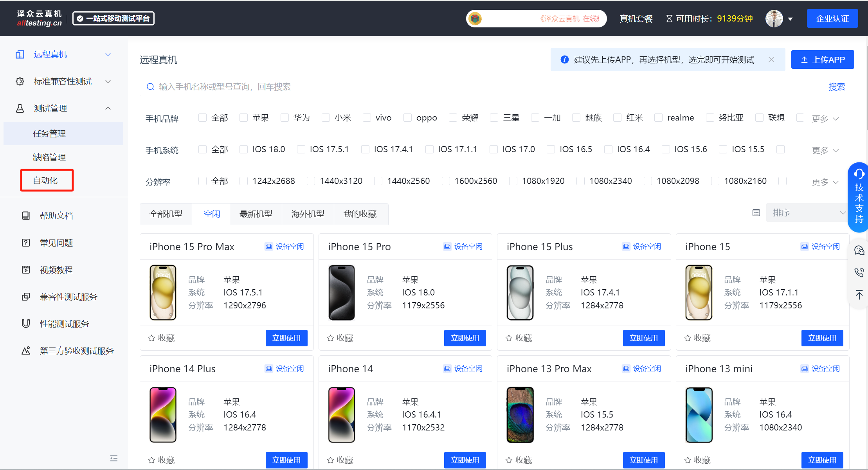Viewport: 868px width, 470px height.
Task: Check the 1242x2688 resolution checkbox
Action: 243,181
